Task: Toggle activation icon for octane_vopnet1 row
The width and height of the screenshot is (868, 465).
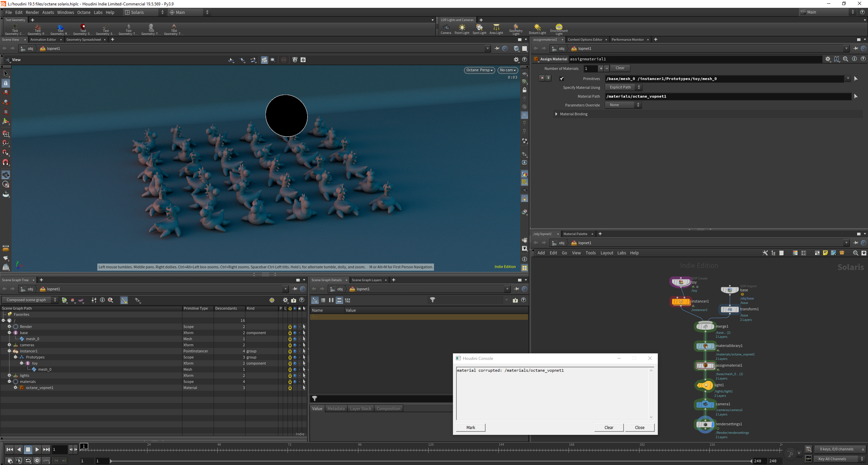Action: click(x=290, y=388)
